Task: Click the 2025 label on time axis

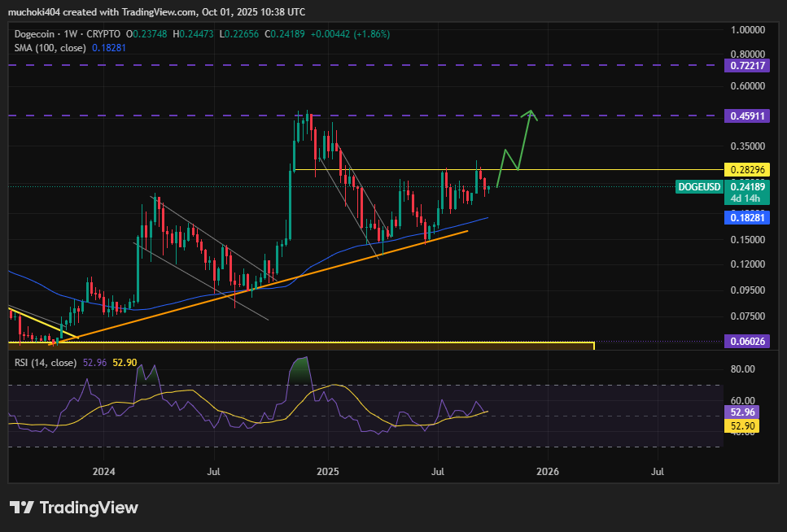Action: (x=327, y=471)
